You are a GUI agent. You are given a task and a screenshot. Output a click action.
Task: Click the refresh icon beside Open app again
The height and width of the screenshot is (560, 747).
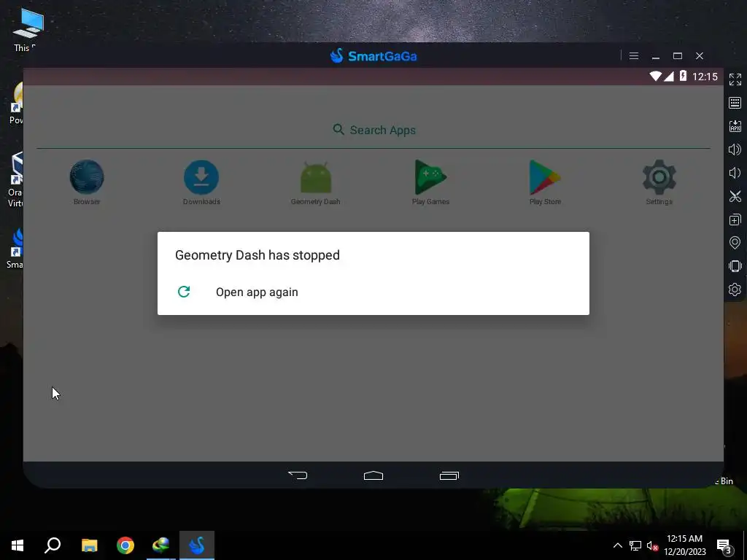(184, 292)
